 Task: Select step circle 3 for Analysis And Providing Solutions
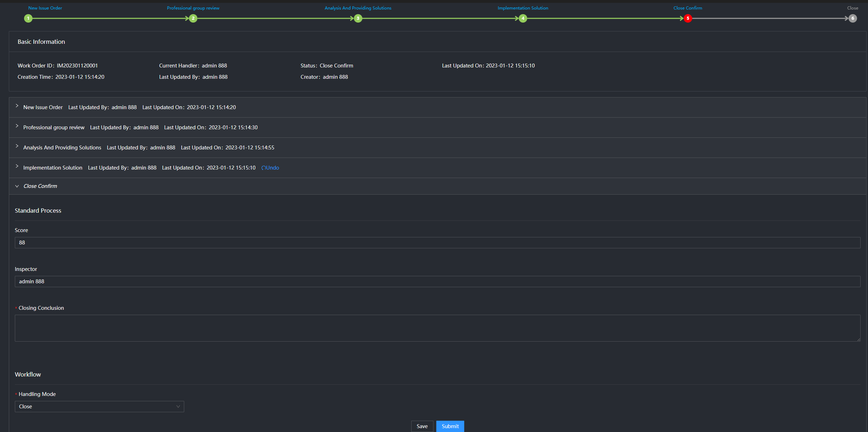coord(358,18)
